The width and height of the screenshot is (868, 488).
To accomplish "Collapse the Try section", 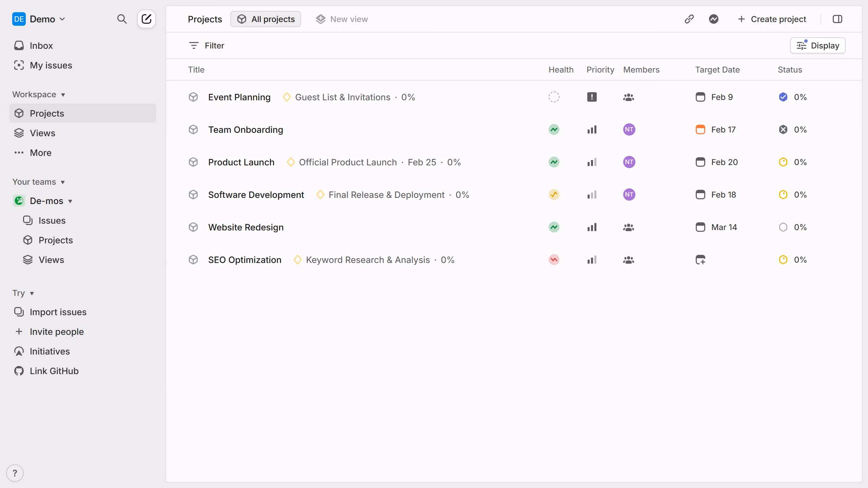I will click(x=23, y=293).
